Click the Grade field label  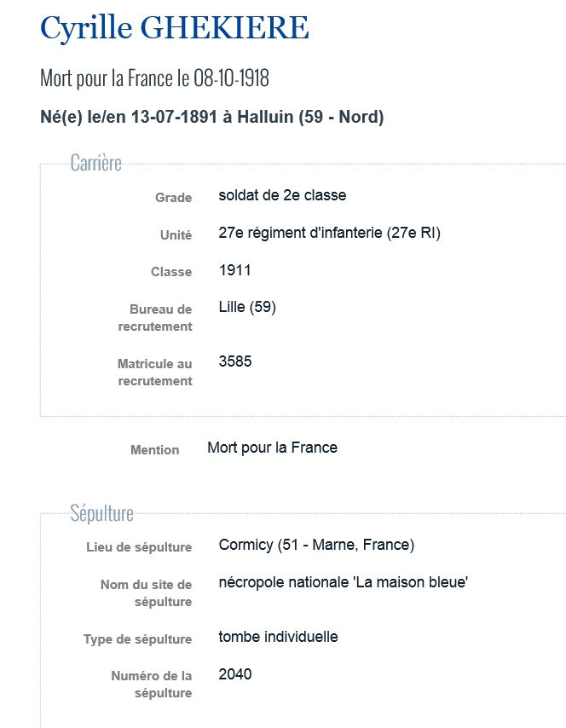pos(173,198)
